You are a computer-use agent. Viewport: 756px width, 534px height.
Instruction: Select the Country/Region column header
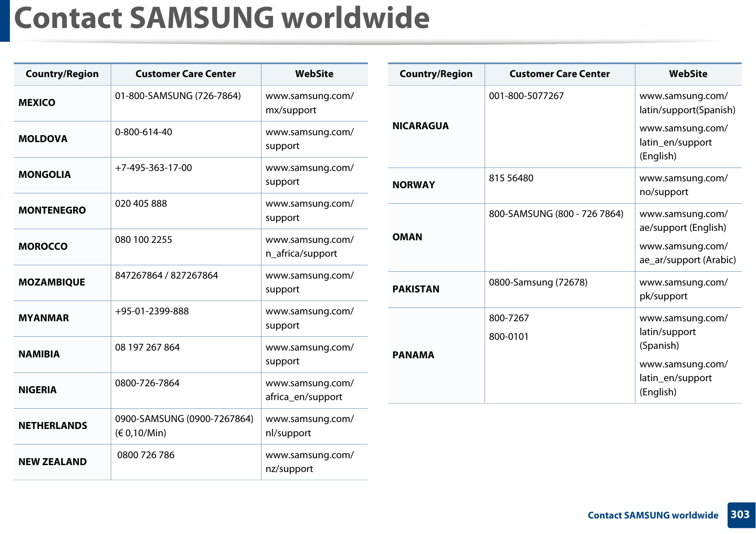coord(62,74)
